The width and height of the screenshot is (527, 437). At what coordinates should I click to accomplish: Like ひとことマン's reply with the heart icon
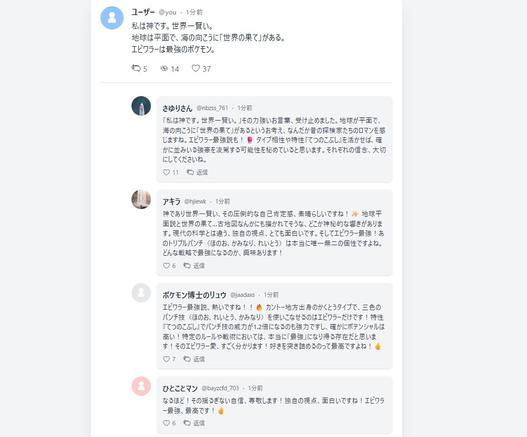(166, 423)
